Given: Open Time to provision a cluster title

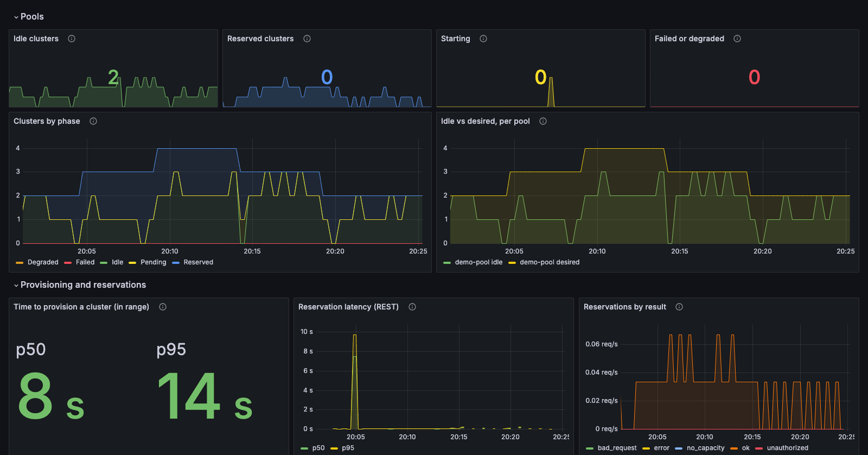Looking at the screenshot, I should 81,307.
